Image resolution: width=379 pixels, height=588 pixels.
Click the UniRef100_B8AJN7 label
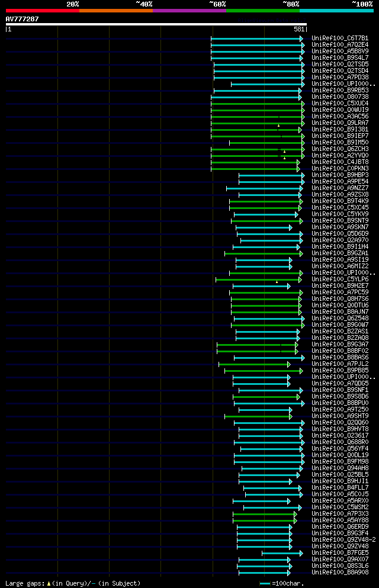340,312
